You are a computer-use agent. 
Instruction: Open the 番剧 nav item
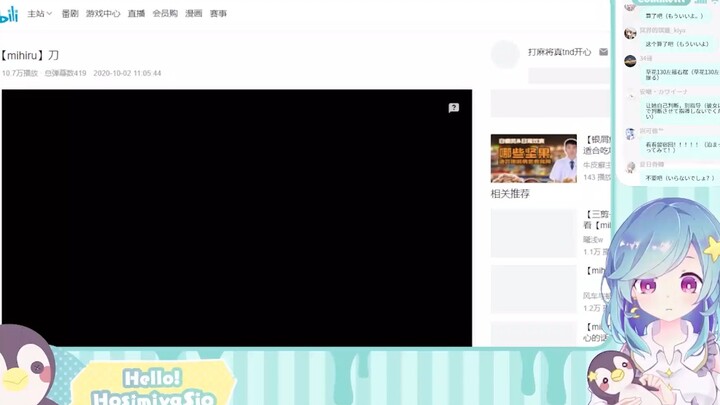pos(70,14)
